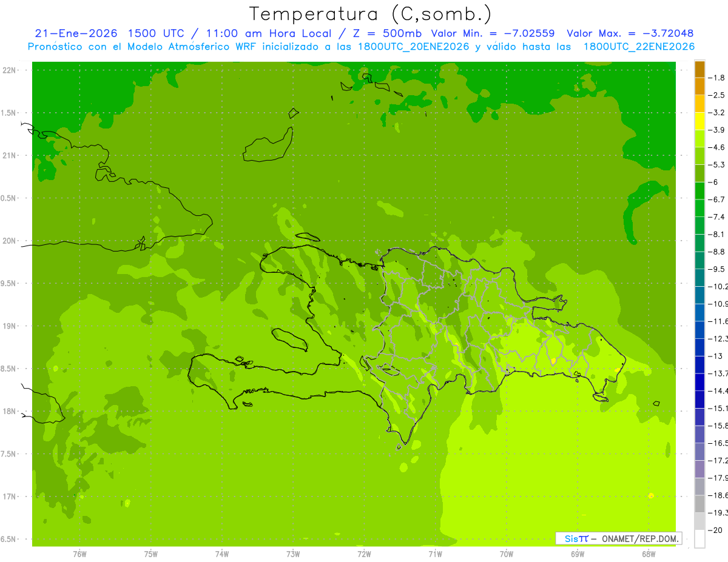This screenshot has width=728, height=562.
Task: Click the white swatch below -20
Action: [699, 539]
